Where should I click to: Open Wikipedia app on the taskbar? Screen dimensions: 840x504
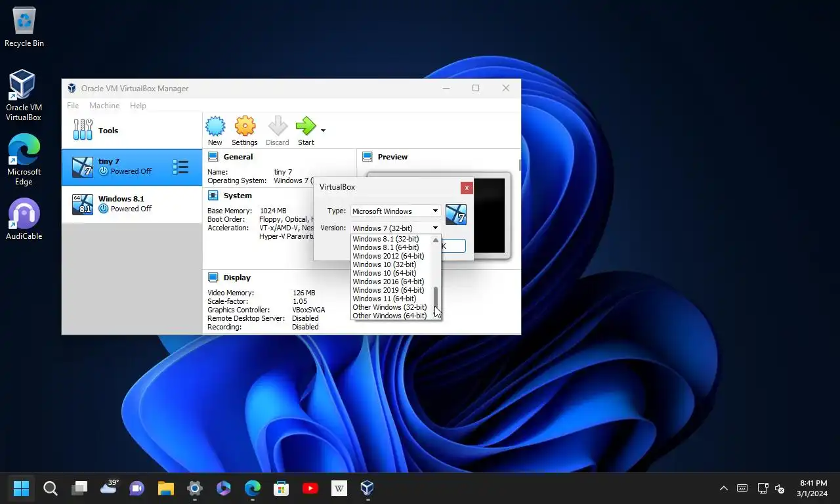pos(339,488)
